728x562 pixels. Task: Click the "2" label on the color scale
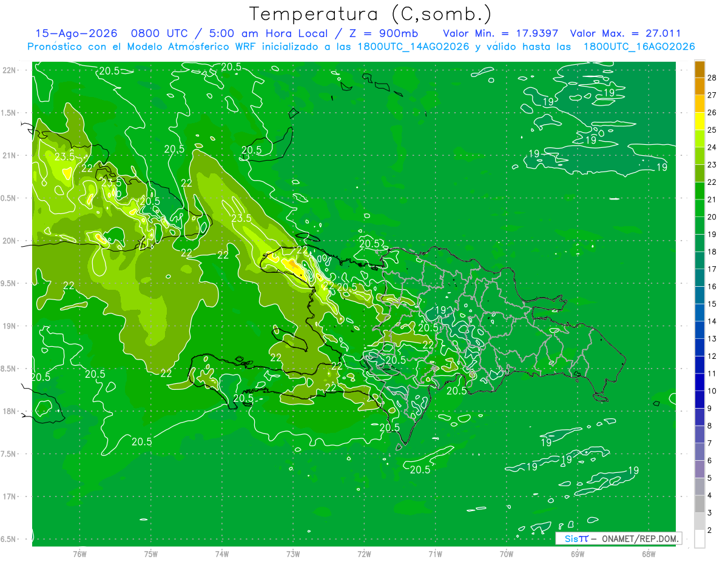pos(710,530)
